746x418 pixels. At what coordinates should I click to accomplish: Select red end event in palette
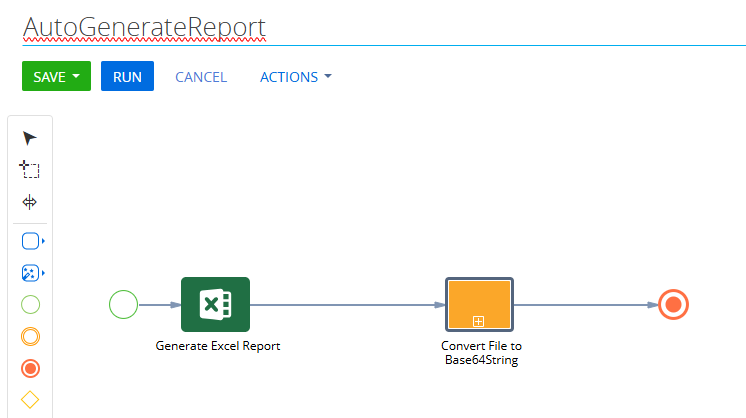click(x=30, y=369)
